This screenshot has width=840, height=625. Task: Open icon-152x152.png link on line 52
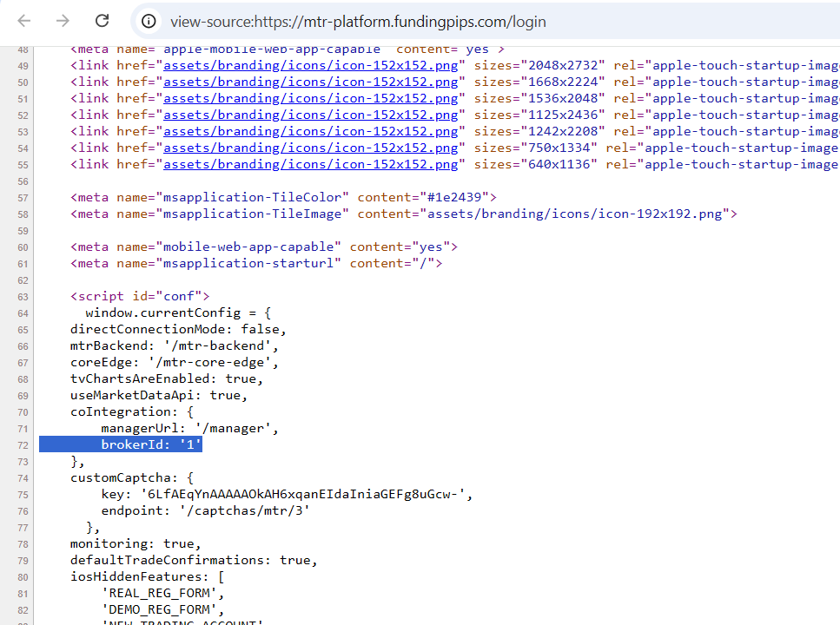(x=311, y=115)
